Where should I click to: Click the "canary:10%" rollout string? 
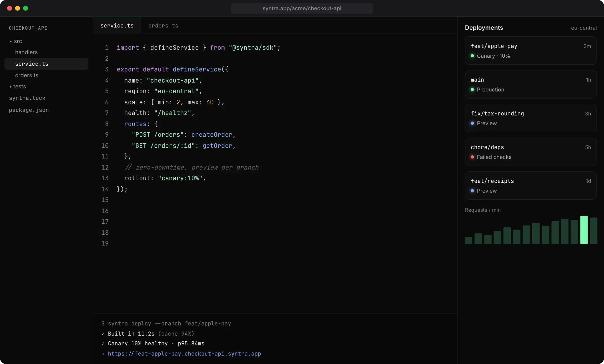click(180, 178)
